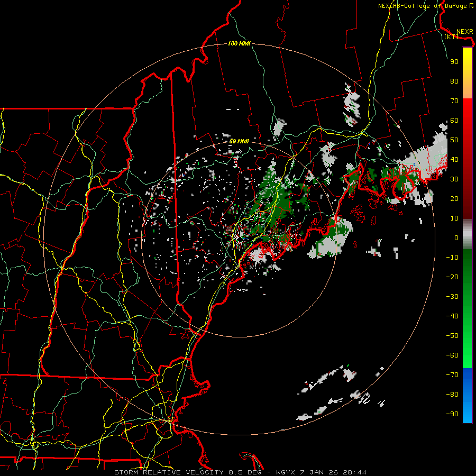Click the "0" value on the velocity scale
Image resolution: width=476 pixels, height=476 pixels.
point(456,238)
